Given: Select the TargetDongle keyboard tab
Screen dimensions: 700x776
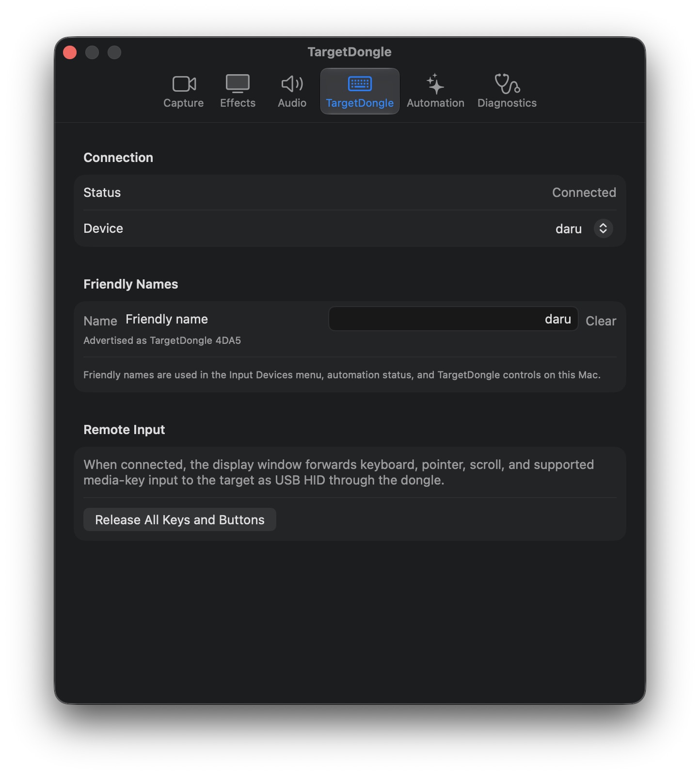Looking at the screenshot, I should (360, 91).
